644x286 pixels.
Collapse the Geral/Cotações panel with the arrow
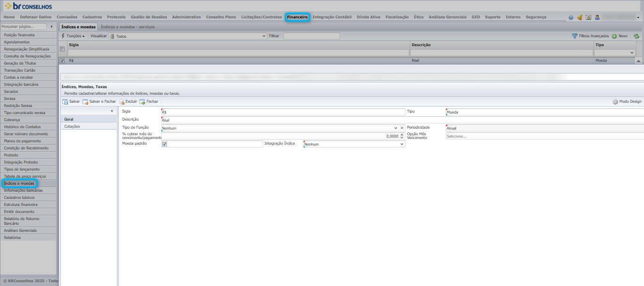(112, 111)
